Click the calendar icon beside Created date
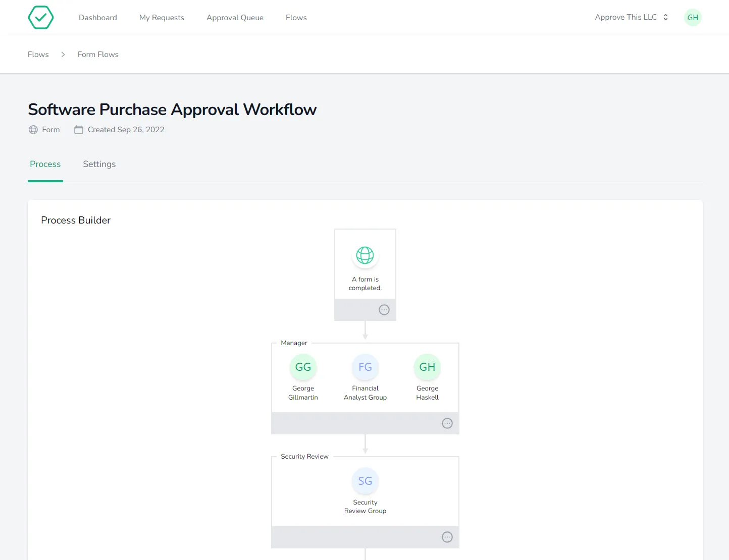This screenshot has width=729, height=560. 79,129
